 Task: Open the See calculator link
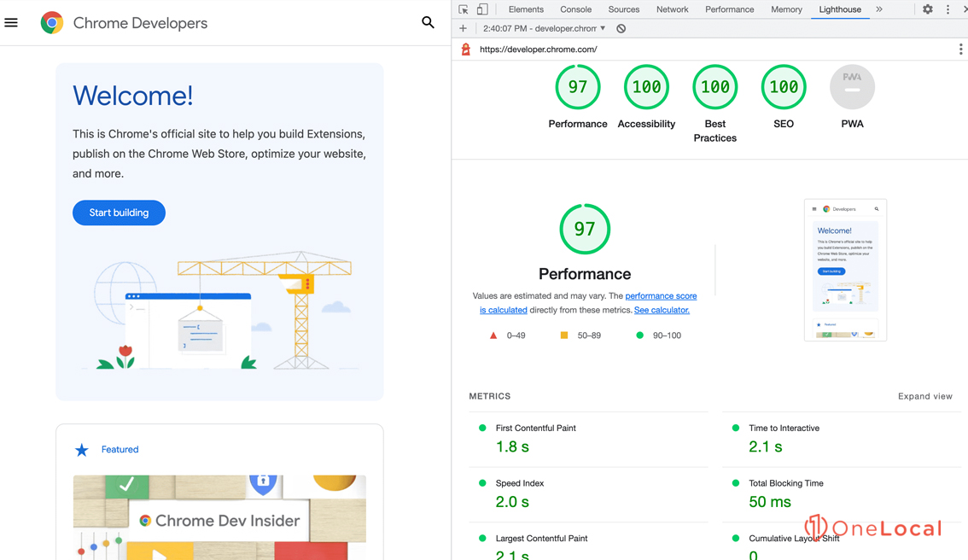(x=662, y=310)
